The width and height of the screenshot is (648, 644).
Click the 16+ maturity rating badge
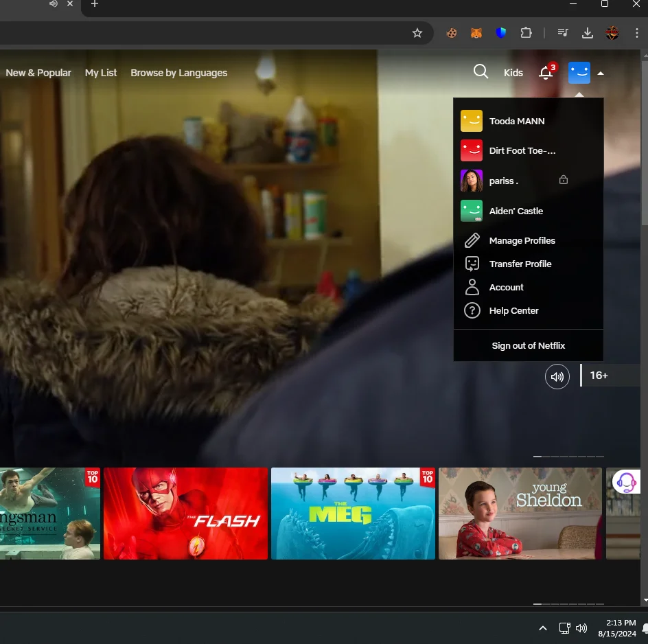[599, 376]
